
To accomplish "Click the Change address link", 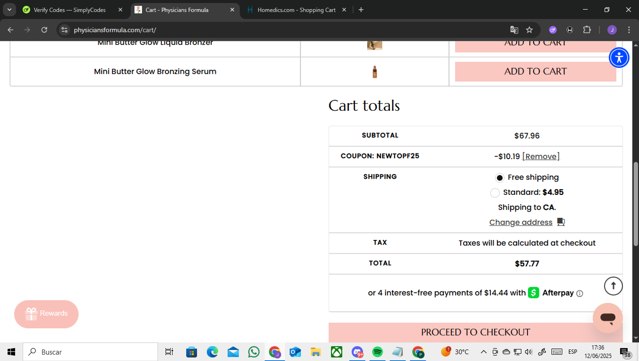I will coord(520,222).
